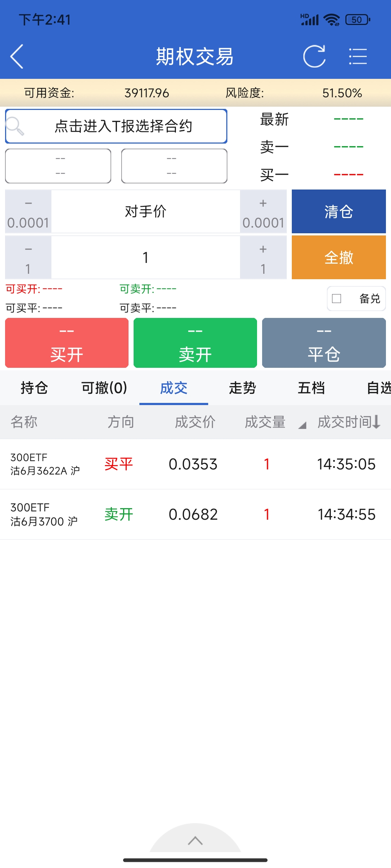
Task: Increase price by 0.0001
Action: tap(263, 212)
